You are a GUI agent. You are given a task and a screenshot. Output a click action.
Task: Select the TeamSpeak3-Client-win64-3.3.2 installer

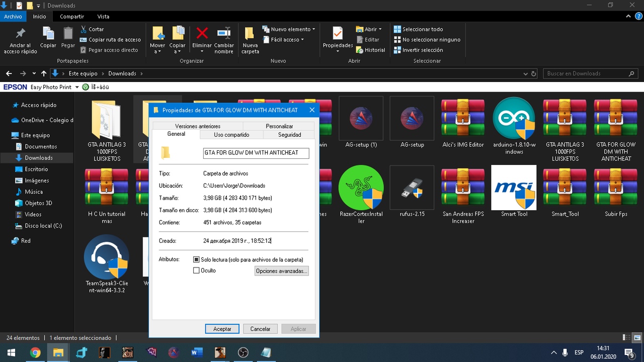[106, 264]
